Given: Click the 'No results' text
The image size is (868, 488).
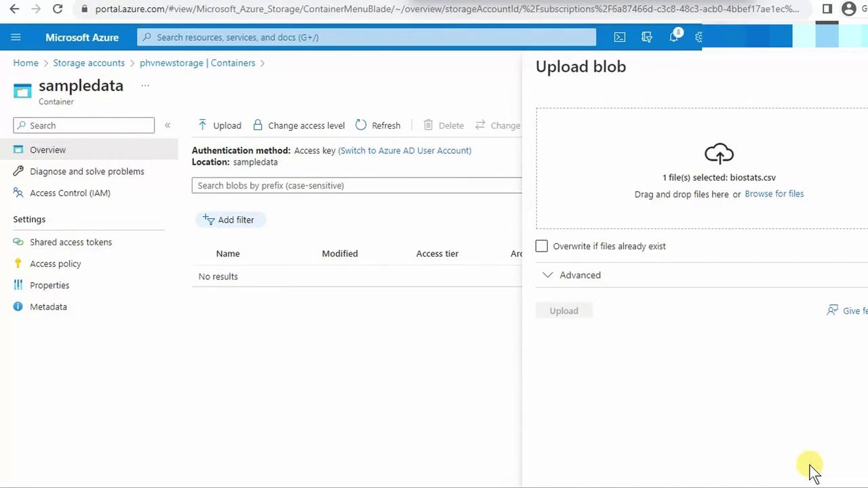Looking at the screenshot, I should tap(218, 277).
